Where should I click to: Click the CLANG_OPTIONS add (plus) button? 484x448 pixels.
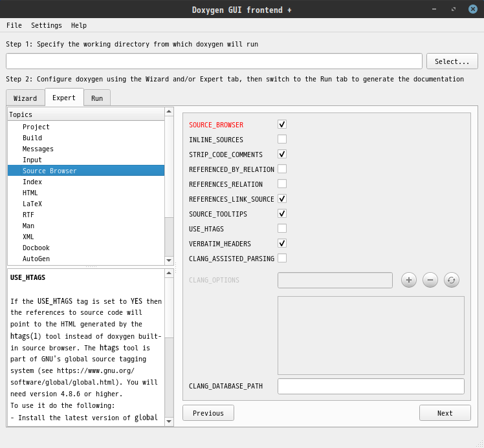409,280
